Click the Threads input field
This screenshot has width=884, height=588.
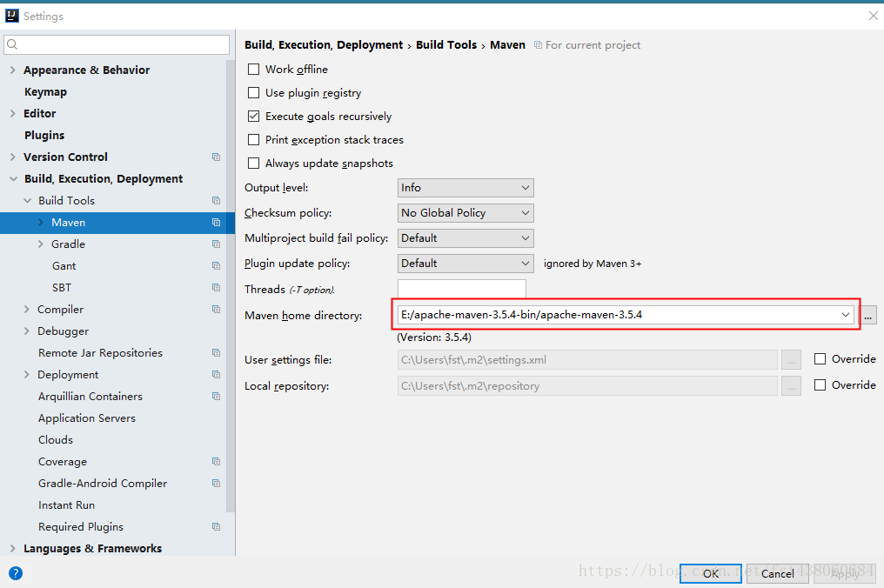(x=462, y=289)
